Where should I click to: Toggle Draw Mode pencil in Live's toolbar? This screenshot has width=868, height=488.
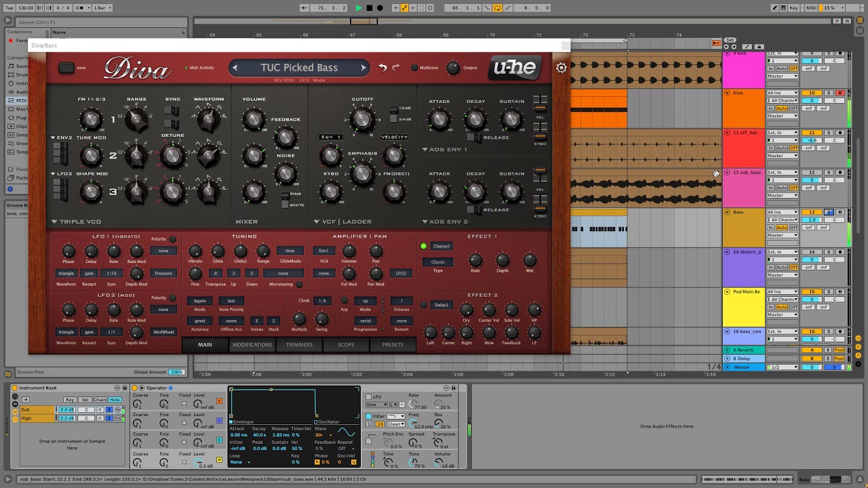pos(775,8)
